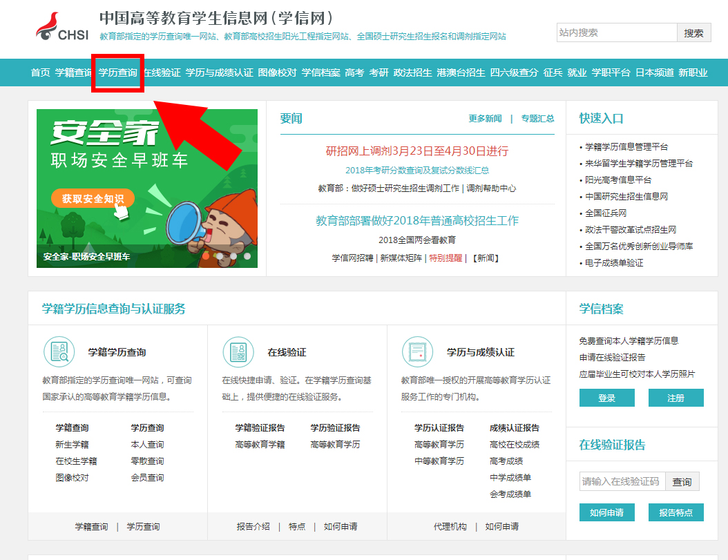Click the 搜索 search button

tap(693, 32)
